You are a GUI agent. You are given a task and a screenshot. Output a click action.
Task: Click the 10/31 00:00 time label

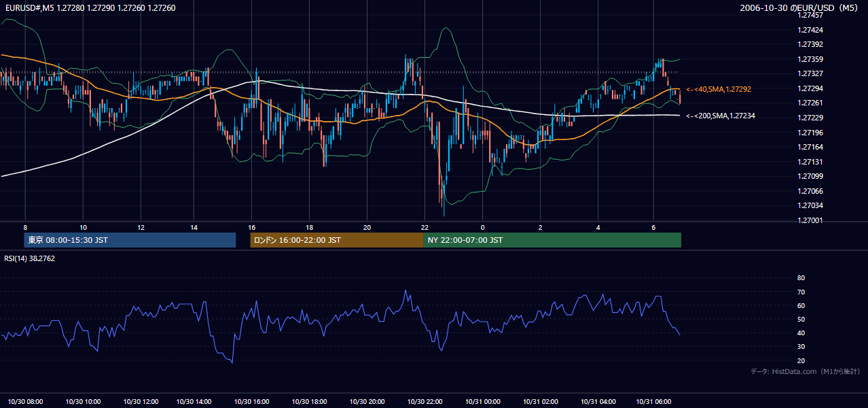482,401
